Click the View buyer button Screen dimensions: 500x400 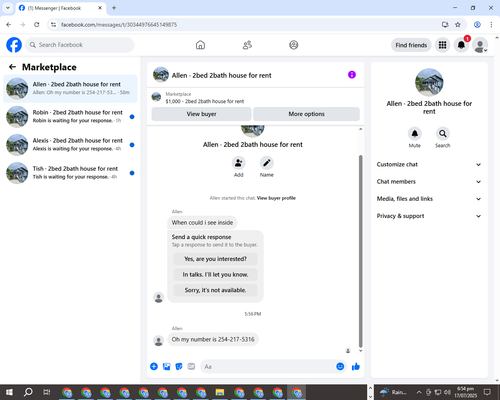click(201, 114)
